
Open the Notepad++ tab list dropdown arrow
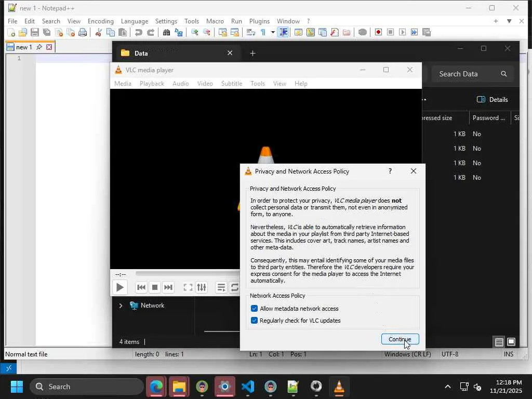tap(509, 21)
